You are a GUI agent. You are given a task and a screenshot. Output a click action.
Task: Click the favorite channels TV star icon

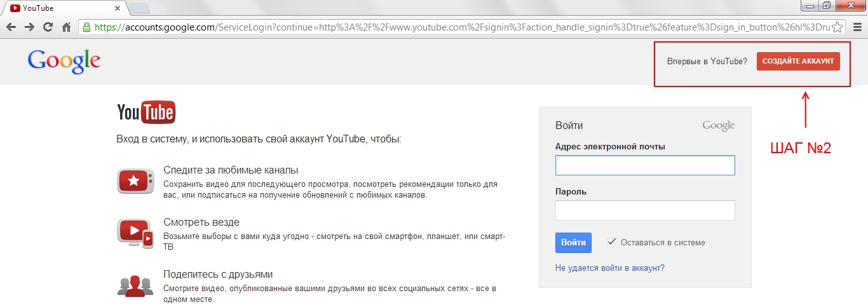pyautogui.click(x=135, y=181)
